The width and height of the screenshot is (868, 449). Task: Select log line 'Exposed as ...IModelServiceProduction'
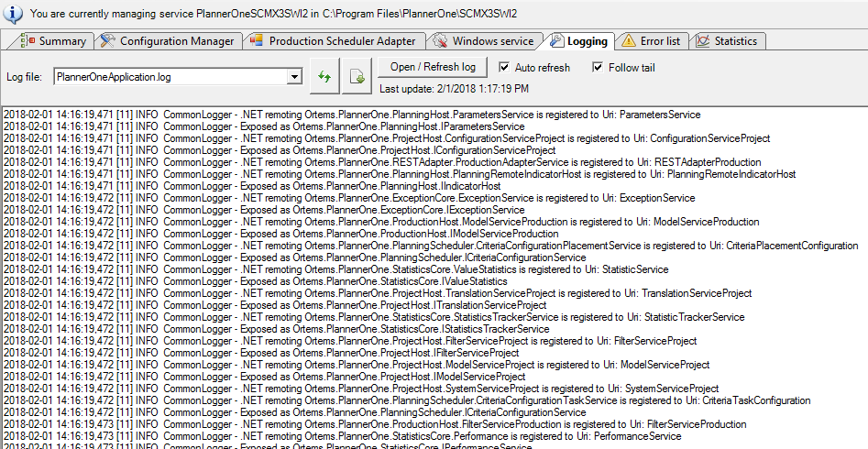coord(280,234)
